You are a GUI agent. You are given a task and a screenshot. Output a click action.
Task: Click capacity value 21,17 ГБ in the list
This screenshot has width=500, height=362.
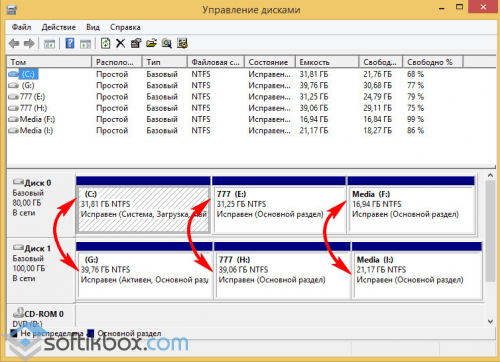(314, 131)
